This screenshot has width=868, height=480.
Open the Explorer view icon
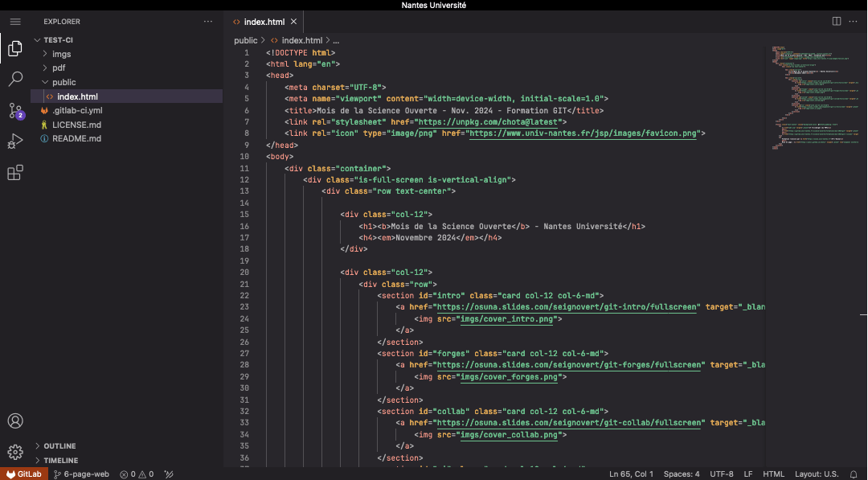[x=15, y=48]
